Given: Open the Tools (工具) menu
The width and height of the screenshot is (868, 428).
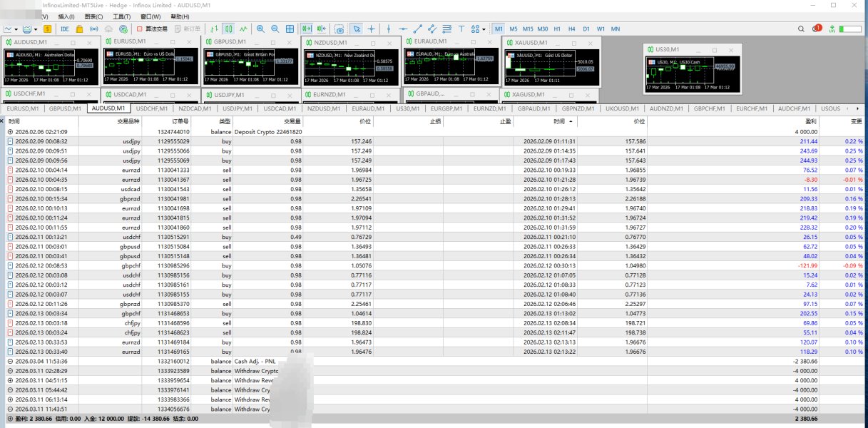Looking at the screenshot, I should point(121,16).
